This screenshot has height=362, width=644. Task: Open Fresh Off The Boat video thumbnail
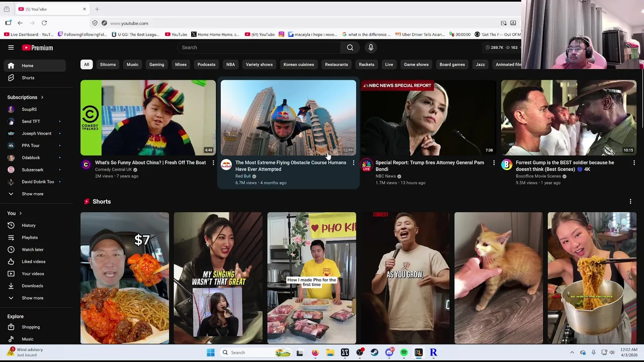148,117
